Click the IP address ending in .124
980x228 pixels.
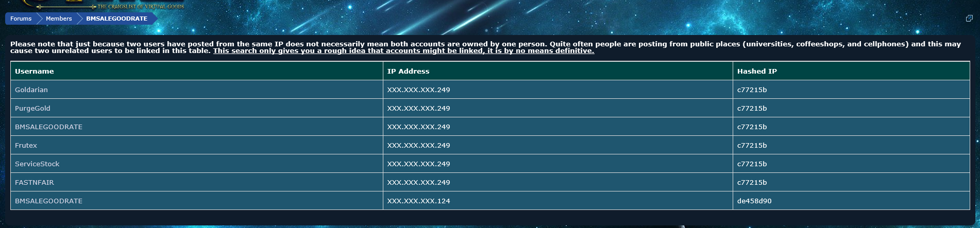tap(418, 201)
